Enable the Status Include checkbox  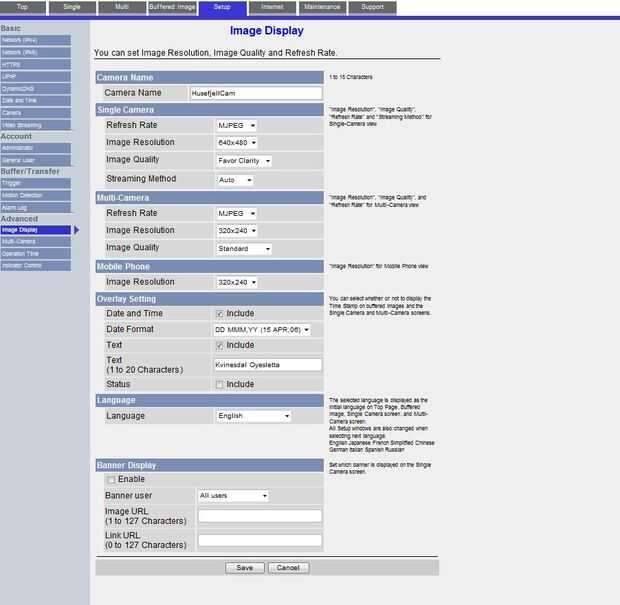click(220, 384)
